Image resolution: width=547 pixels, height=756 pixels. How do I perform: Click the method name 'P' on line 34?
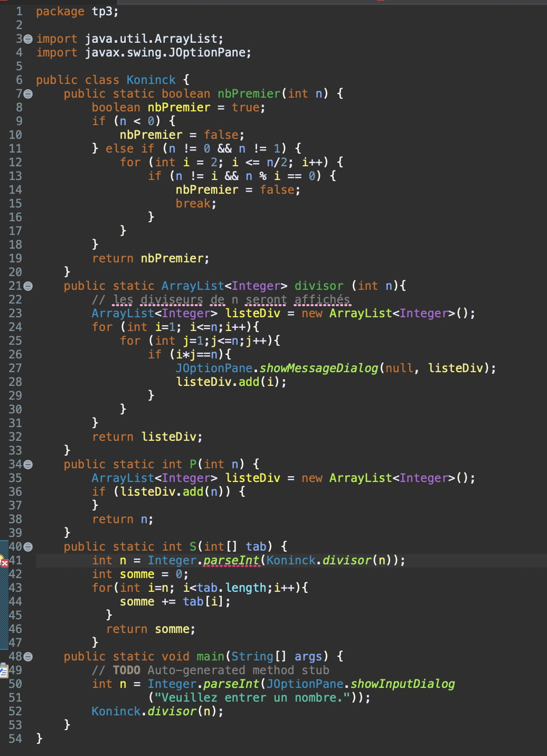[x=193, y=465]
